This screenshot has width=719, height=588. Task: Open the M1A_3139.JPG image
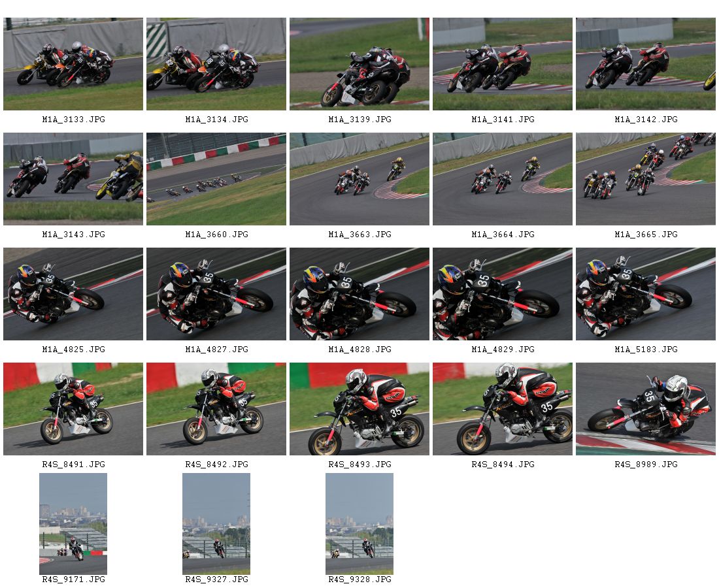(x=359, y=64)
